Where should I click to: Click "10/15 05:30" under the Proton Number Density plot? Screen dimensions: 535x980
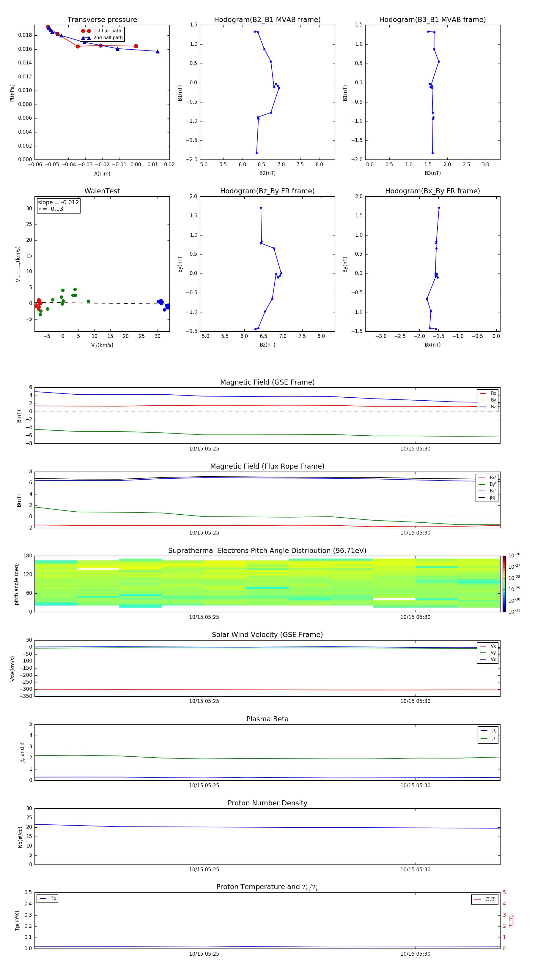415,869
